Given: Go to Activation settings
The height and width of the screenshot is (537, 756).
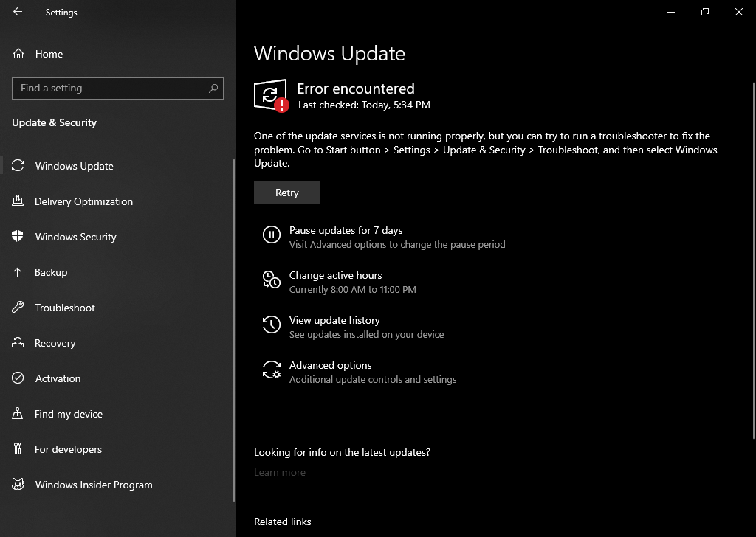Looking at the screenshot, I should (x=58, y=378).
